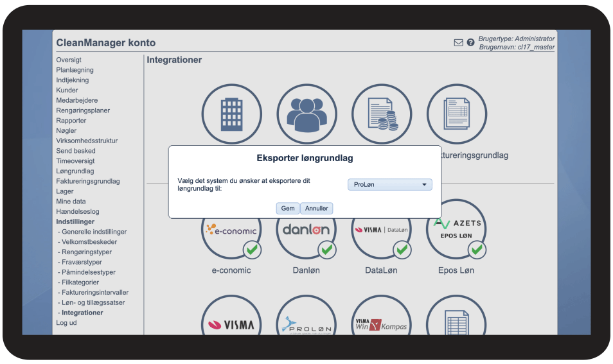
Task: Click the green checkmark on Epos Løn
Action: click(477, 250)
